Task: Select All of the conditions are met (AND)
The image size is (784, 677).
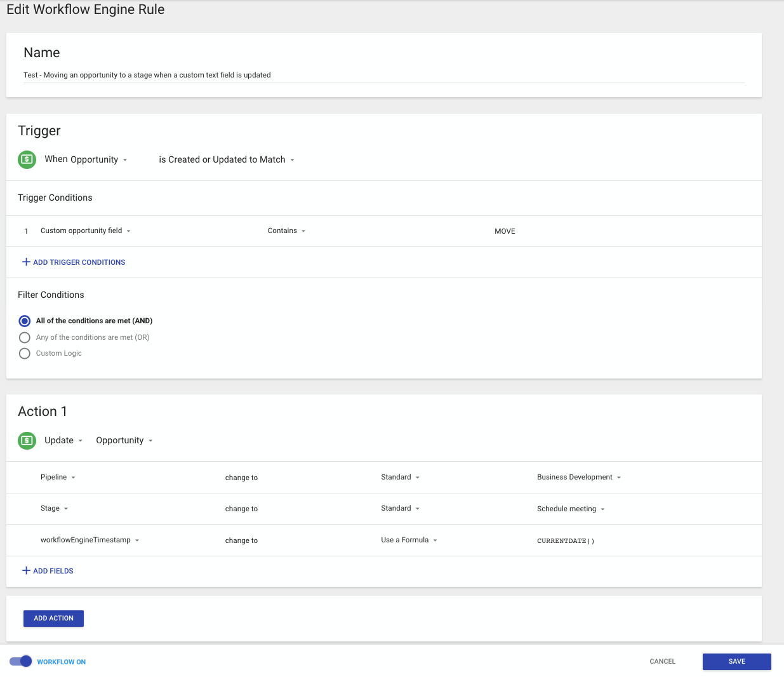Action: pos(25,321)
